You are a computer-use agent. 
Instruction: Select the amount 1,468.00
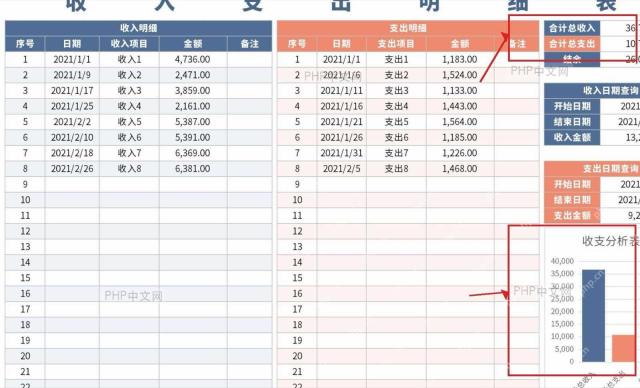click(x=460, y=169)
